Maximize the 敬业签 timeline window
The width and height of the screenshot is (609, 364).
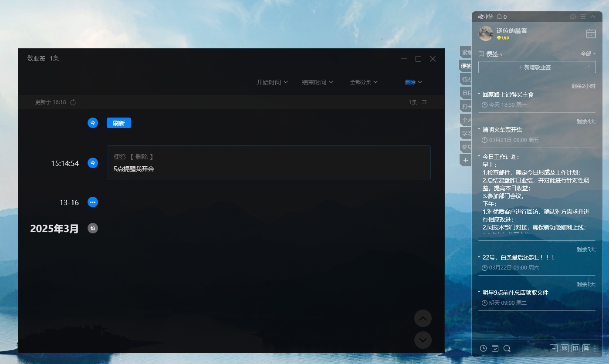tap(418, 59)
